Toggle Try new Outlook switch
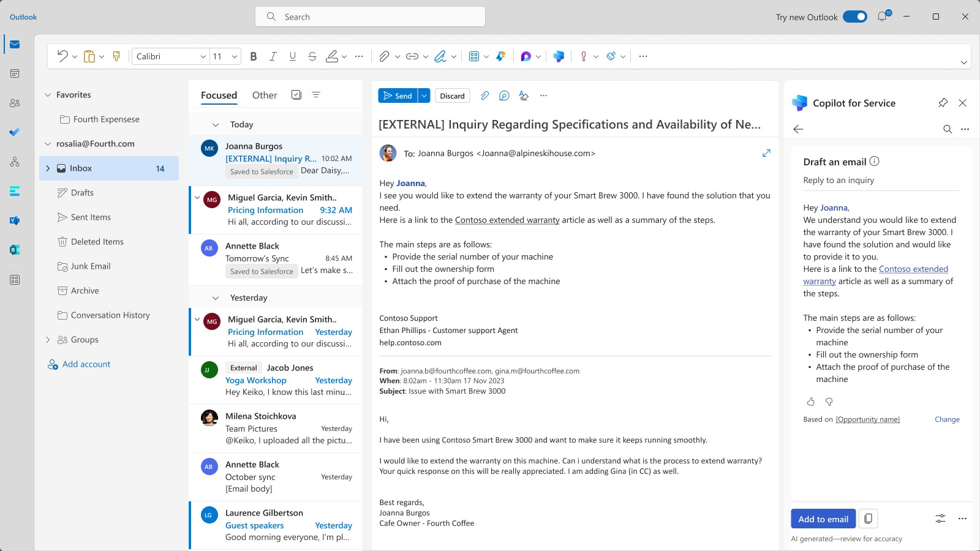The width and height of the screenshot is (980, 551). [x=855, y=17]
